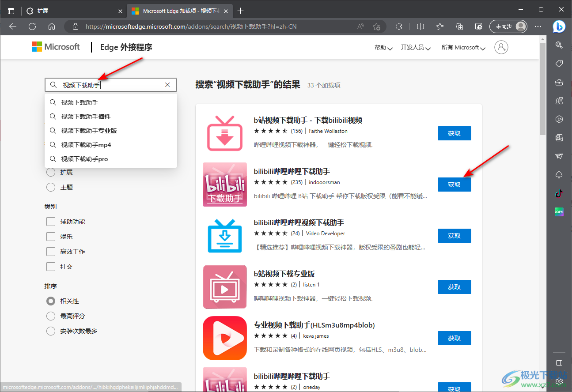Viewport: 572px width, 392px height.
Task: Get b站视频下载助手 with 获取 button
Action: pyautogui.click(x=454, y=133)
